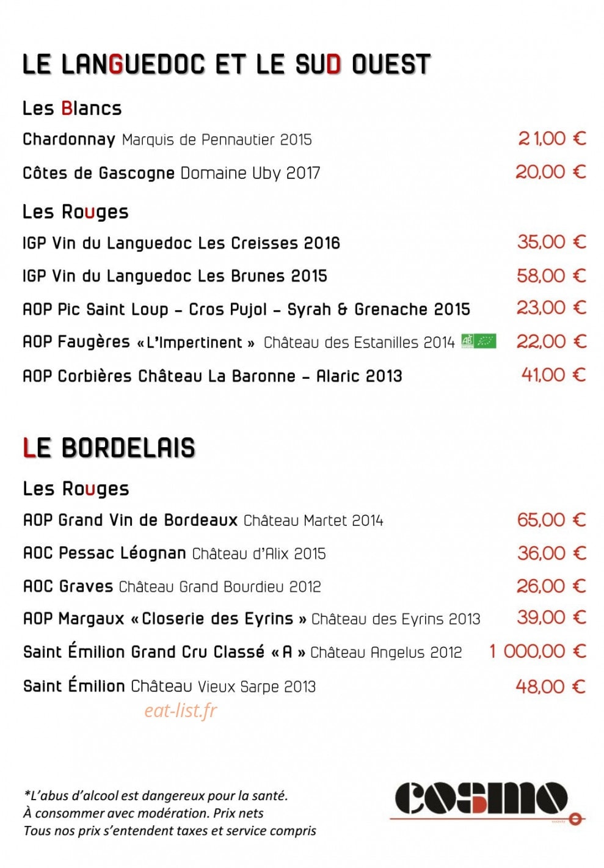Select the Le Bordelais section heading
Image resolution: width=604 pixels, height=868 pixels.
[109, 448]
